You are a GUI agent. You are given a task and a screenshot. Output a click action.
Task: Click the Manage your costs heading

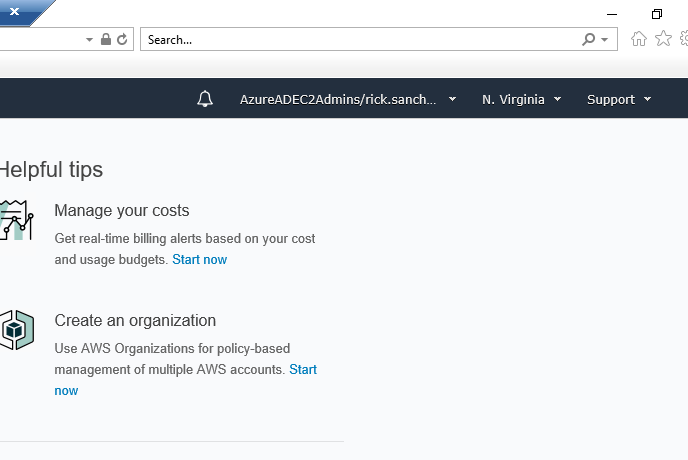[122, 211]
